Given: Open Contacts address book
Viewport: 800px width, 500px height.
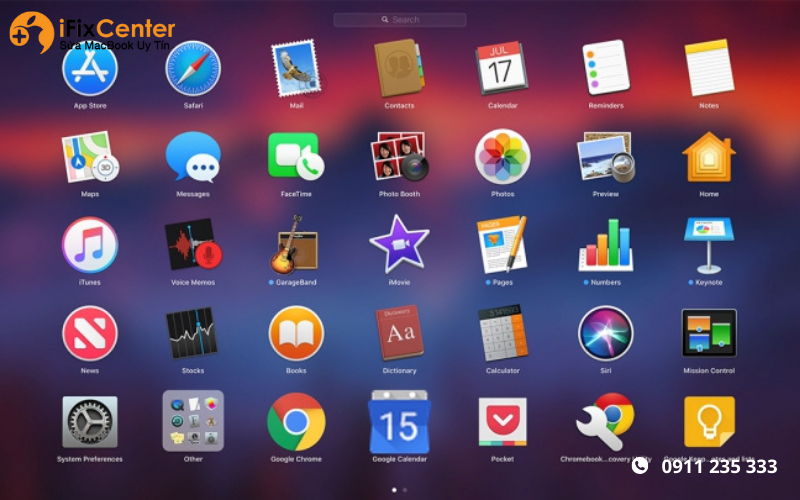Looking at the screenshot, I should coord(399,68).
